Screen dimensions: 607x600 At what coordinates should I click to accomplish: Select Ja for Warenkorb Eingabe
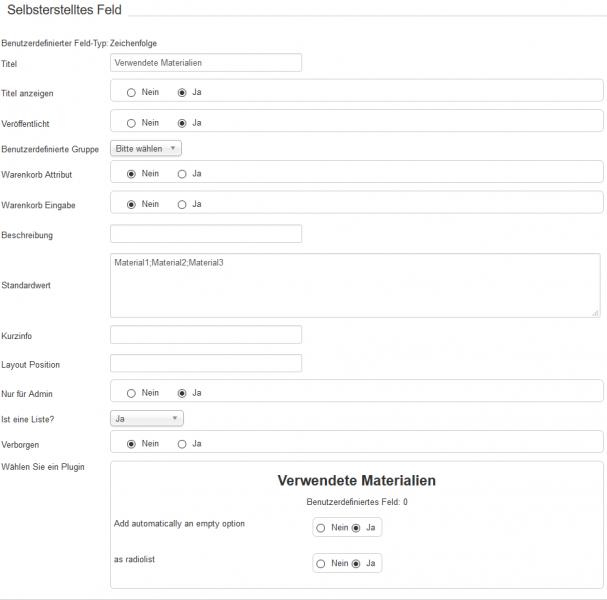pyautogui.click(x=181, y=204)
